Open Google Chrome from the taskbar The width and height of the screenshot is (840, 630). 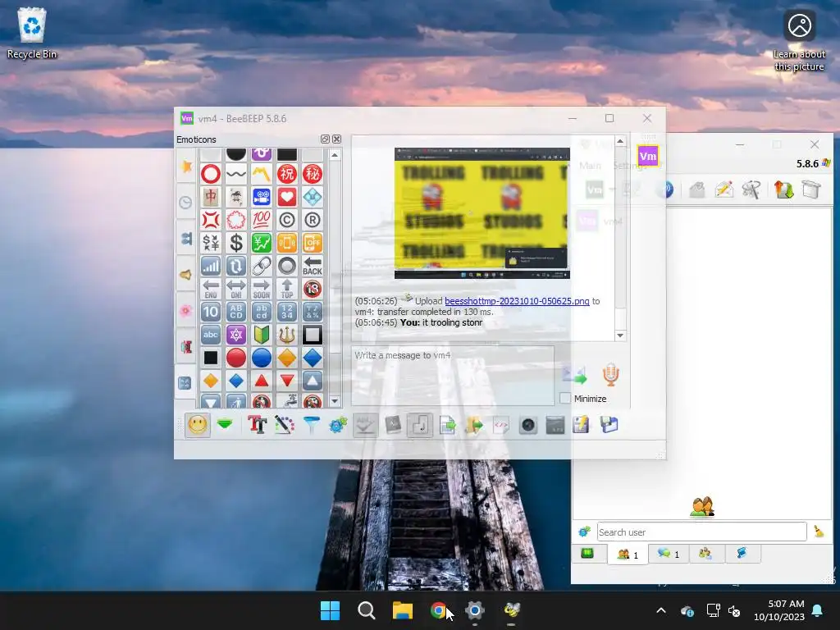tap(439, 610)
